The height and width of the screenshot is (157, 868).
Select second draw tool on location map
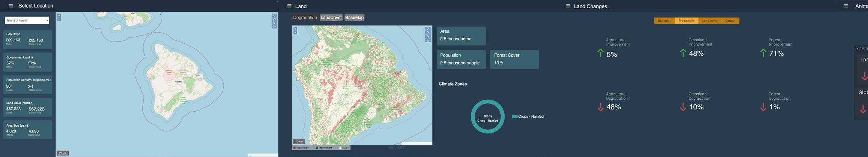274,19
